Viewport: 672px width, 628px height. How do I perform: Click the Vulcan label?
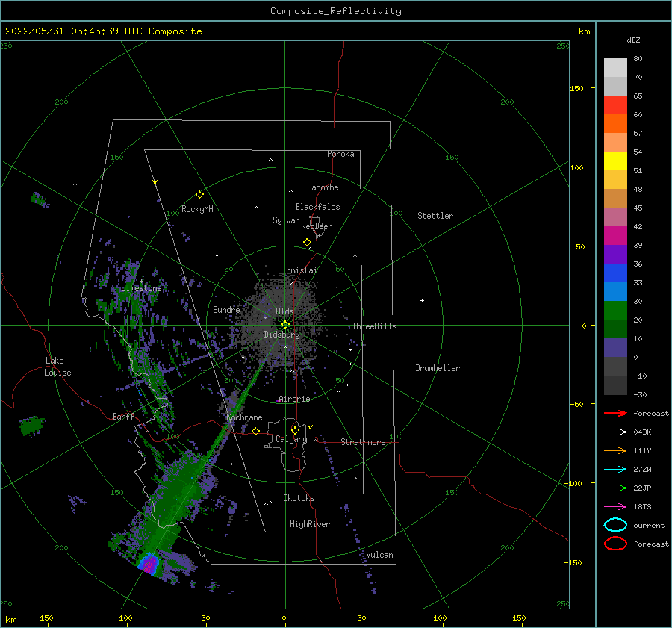(x=379, y=555)
